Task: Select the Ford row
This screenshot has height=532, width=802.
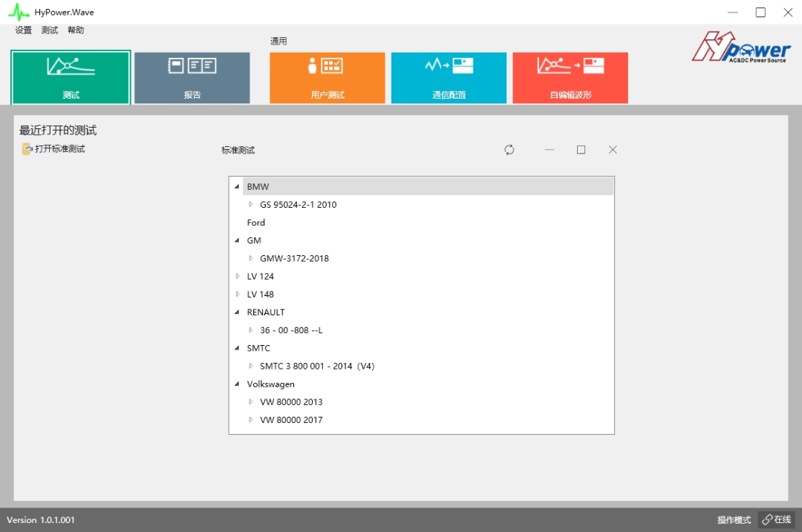Action: (255, 223)
